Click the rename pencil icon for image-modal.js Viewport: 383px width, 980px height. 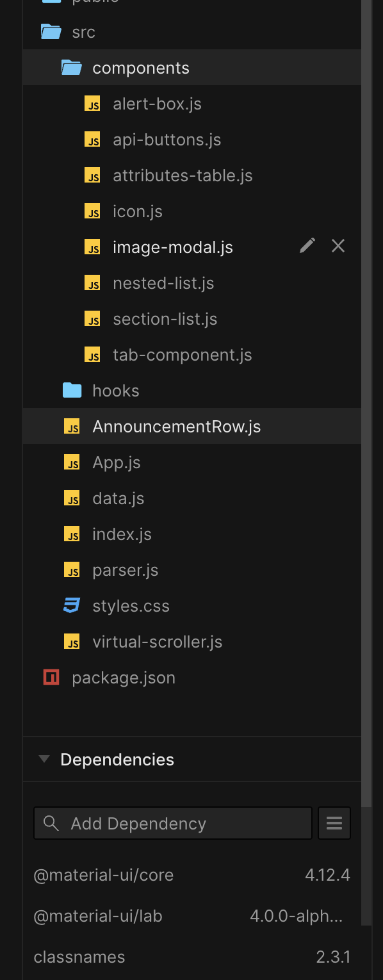click(x=307, y=245)
